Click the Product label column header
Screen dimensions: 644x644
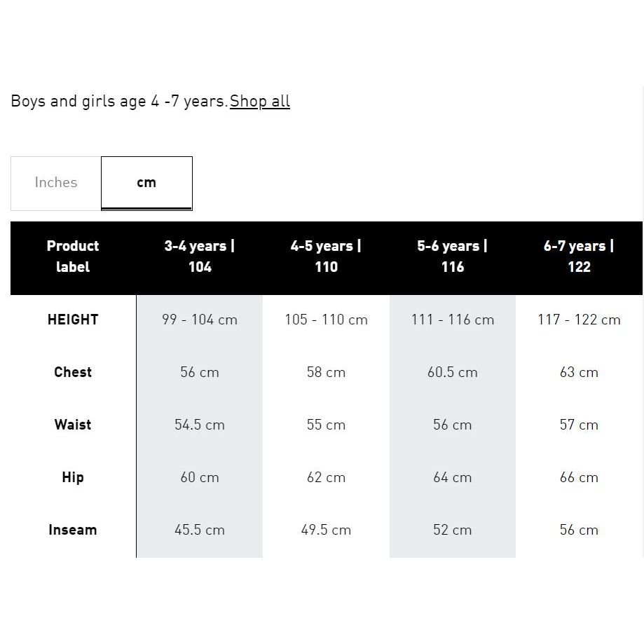[x=73, y=256]
